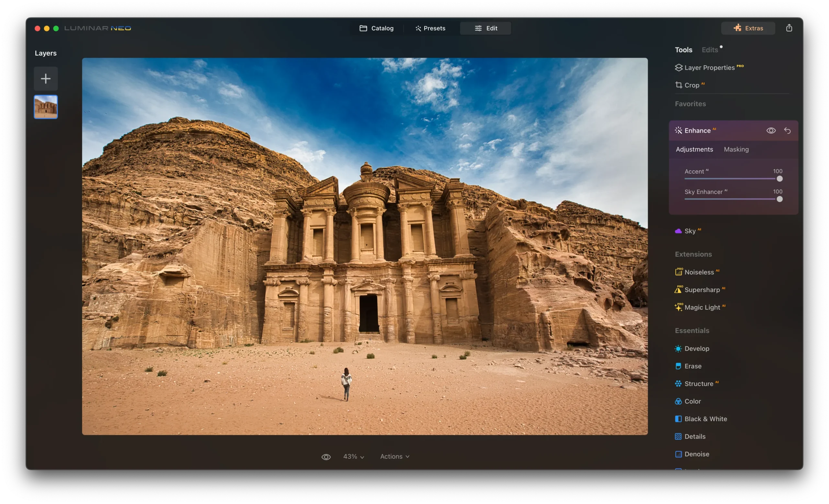
Task: Switch to the Edits tab
Action: [710, 50]
